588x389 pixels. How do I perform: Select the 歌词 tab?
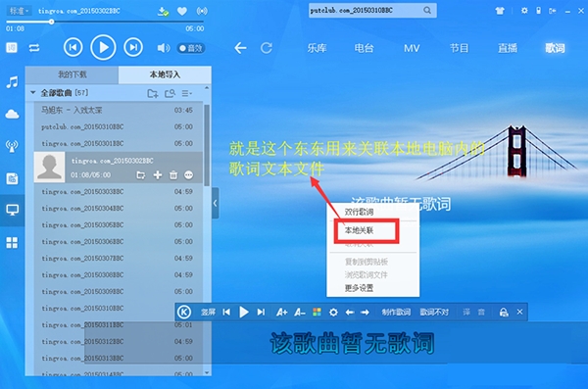click(555, 48)
